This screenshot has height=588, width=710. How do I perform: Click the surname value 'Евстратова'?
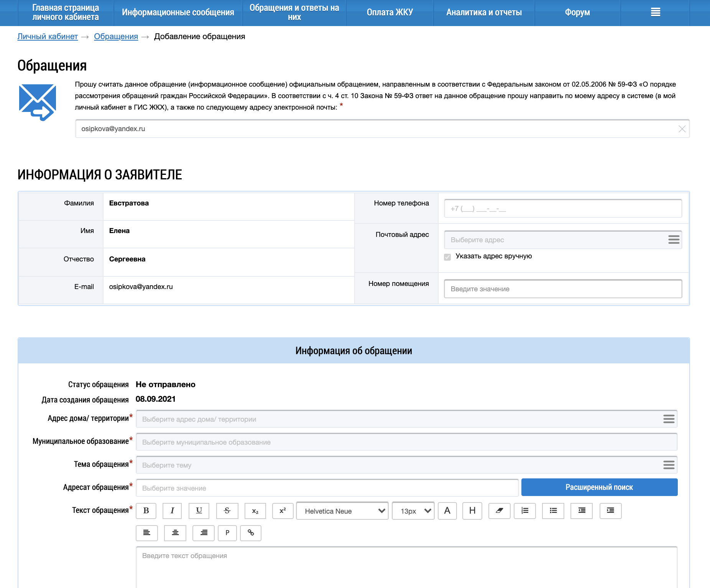[129, 203]
